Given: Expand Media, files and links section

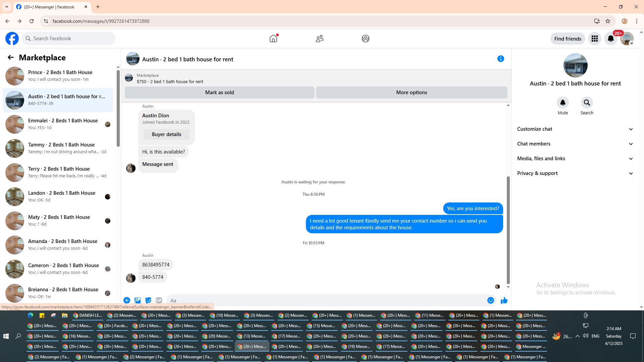Looking at the screenshot, I should 575,159.
